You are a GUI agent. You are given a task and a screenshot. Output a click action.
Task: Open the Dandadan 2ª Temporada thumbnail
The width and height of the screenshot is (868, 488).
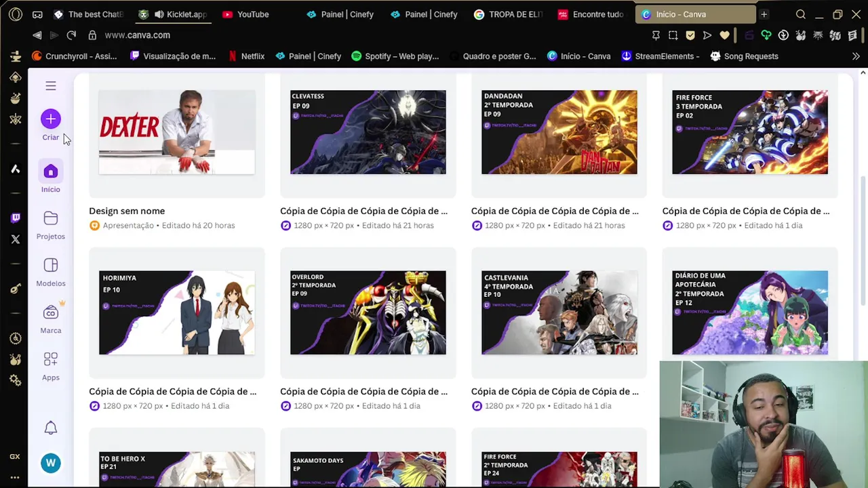(x=559, y=132)
